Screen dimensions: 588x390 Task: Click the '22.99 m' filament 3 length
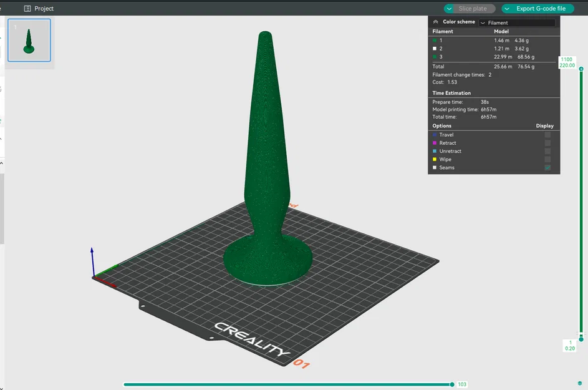point(503,57)
